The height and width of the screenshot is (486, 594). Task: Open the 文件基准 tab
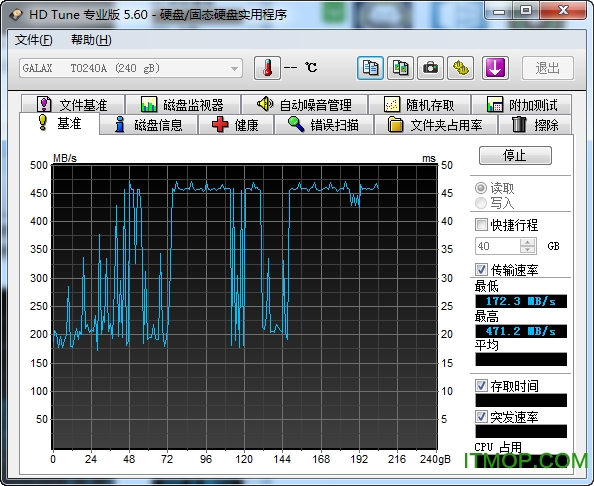73,105
